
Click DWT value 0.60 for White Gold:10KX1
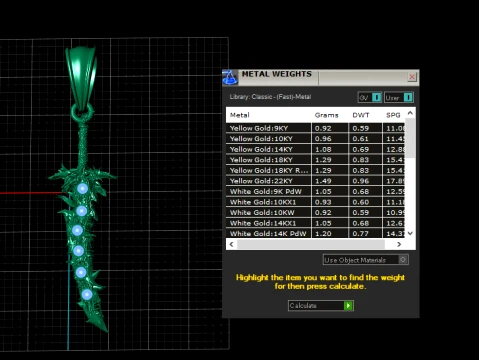[x=361, y=202]
